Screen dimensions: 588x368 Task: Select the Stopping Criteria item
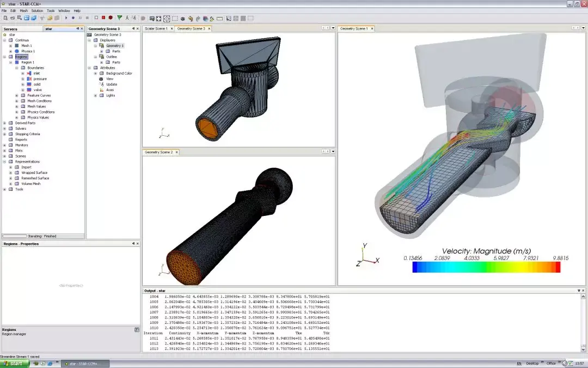click(27, 134)
